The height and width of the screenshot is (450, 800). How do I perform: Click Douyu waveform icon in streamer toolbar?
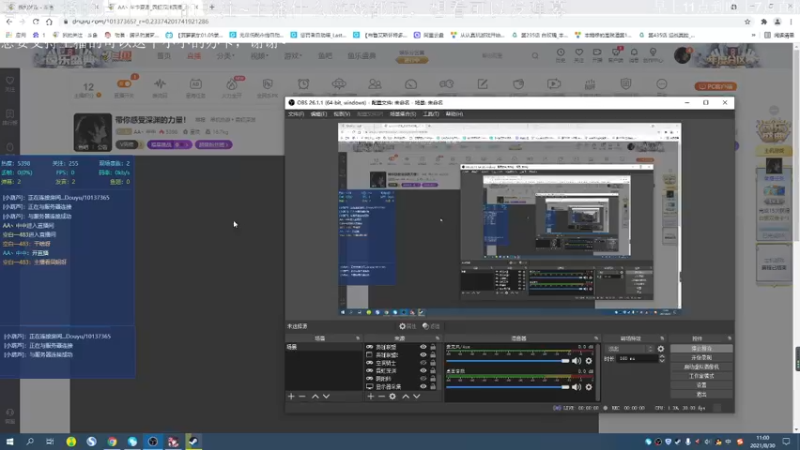(160, 84)
